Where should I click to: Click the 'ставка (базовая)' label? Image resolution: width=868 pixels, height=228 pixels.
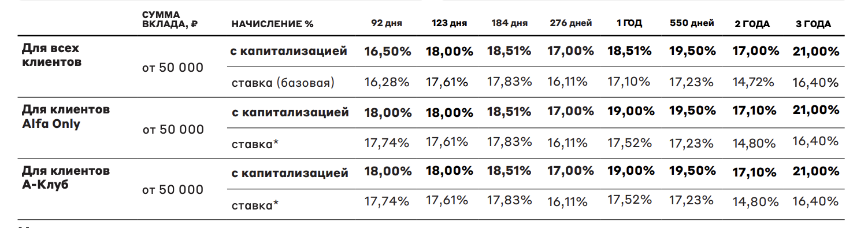283,82
